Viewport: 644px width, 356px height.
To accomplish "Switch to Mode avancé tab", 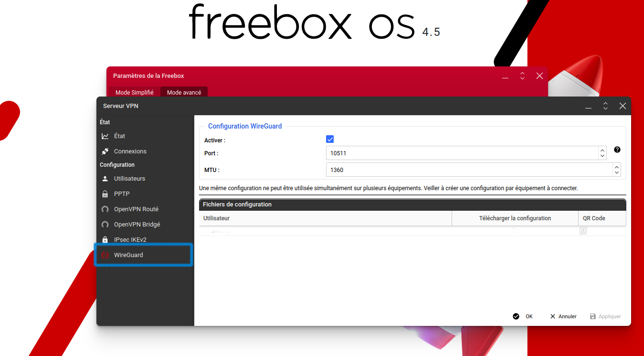I will 184,92.
